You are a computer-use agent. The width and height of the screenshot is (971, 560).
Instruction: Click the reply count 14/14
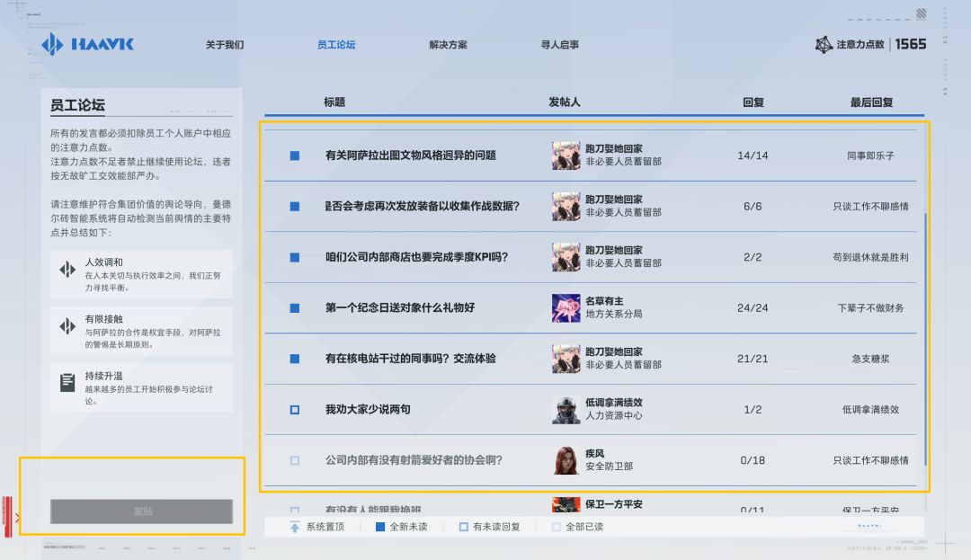point(753,156)
